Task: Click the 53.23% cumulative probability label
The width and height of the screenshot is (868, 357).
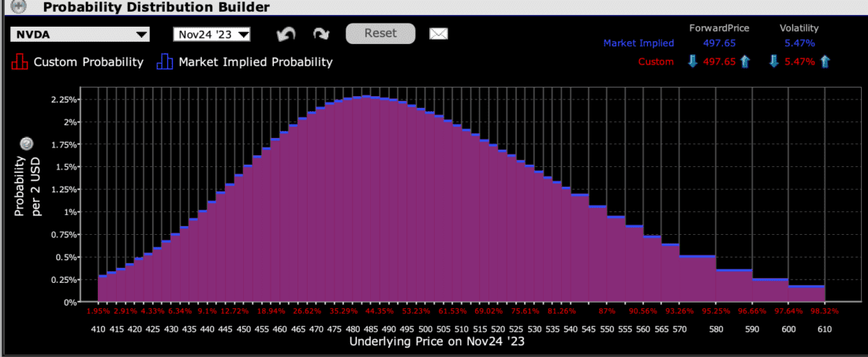Action: (417, 311)
